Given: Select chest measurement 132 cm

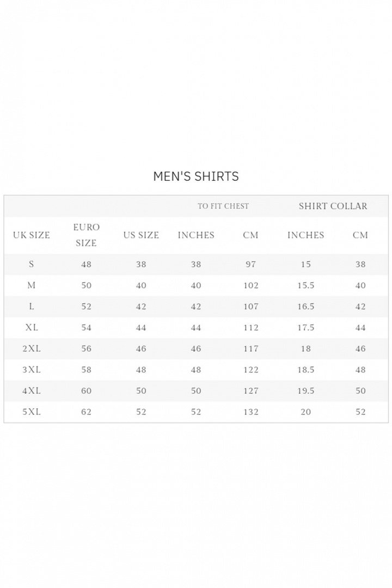Looking at the screenshot, I should (x=251, y=412).
